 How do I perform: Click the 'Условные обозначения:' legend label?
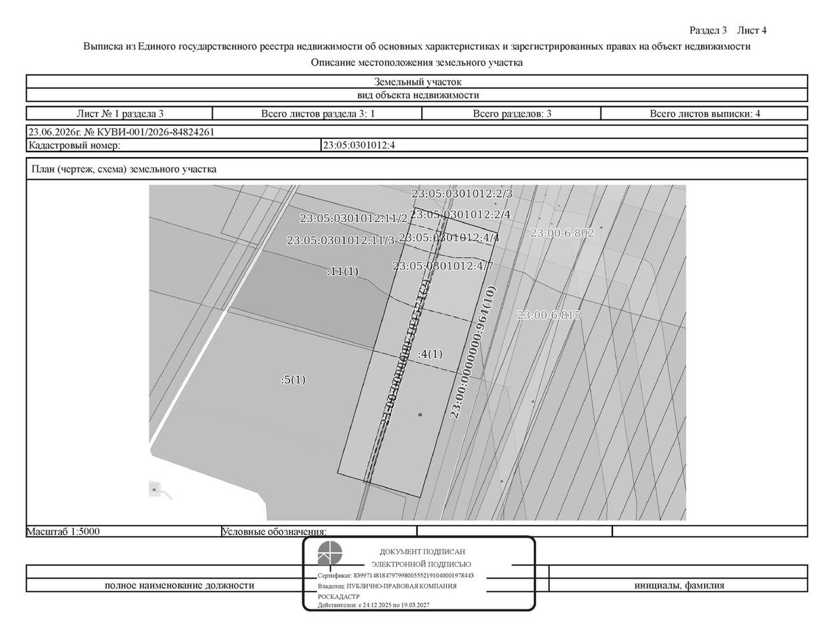coord(275,531)
